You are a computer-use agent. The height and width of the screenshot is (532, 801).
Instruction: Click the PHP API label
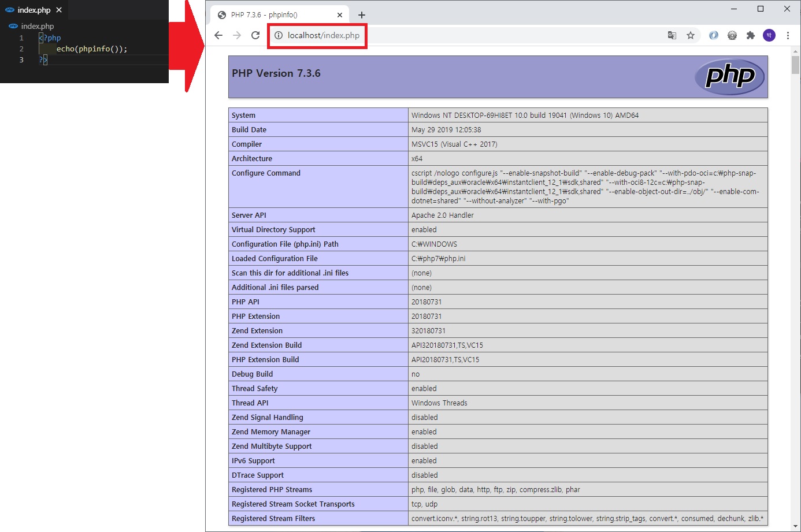246,302
